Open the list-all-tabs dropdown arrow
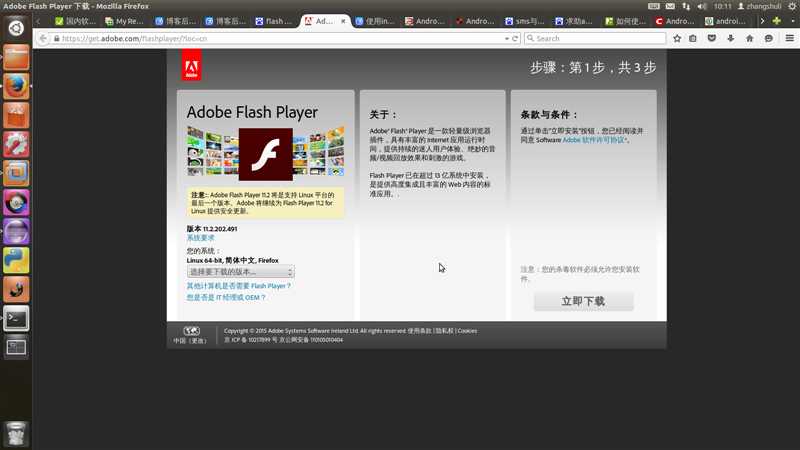 (792, 21)
